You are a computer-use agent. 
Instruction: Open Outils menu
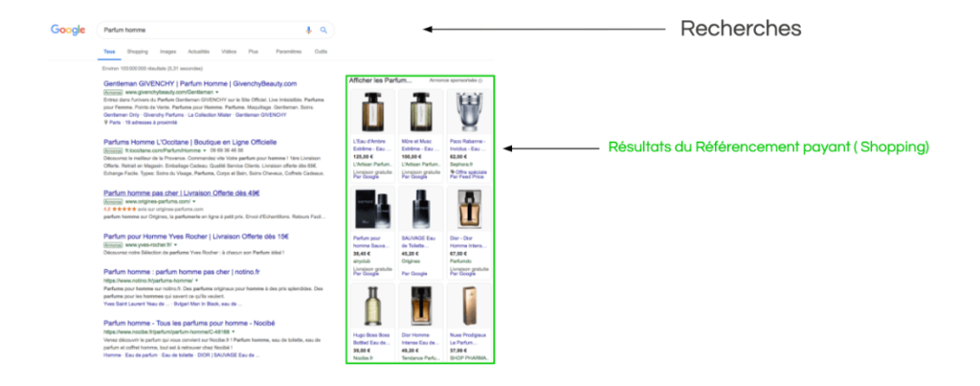click(321, 52)
